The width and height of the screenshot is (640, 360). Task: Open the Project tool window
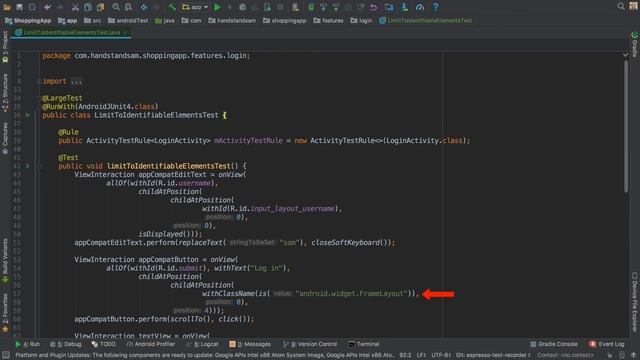pyautogui.click(x=5, y=47)
